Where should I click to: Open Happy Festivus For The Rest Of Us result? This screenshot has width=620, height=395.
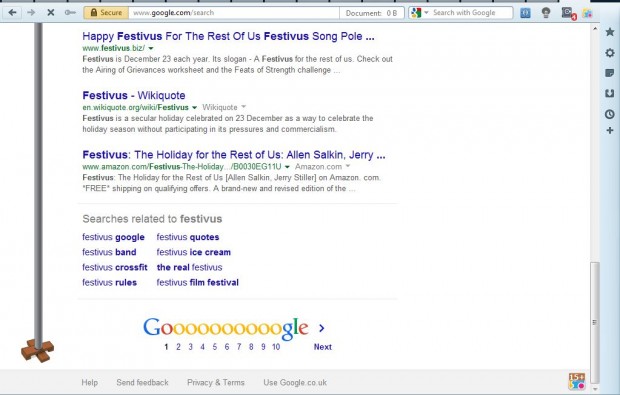[x=228, y=36]
